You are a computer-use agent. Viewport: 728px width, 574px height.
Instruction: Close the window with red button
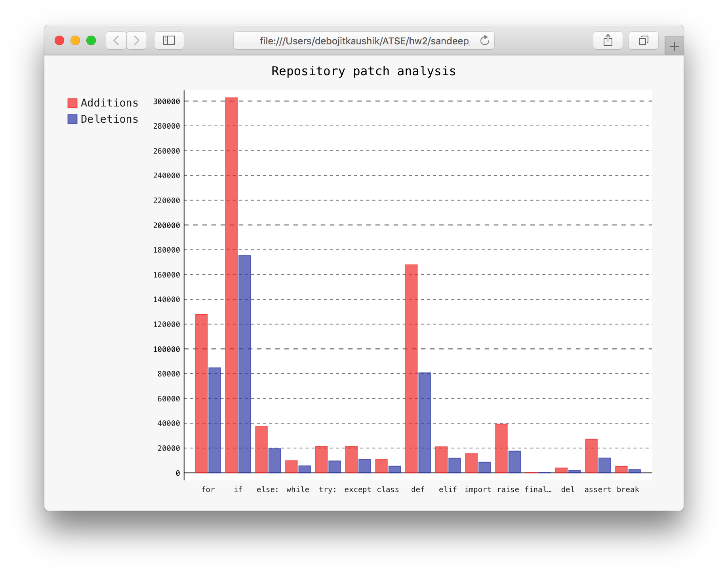pos(59,40)
